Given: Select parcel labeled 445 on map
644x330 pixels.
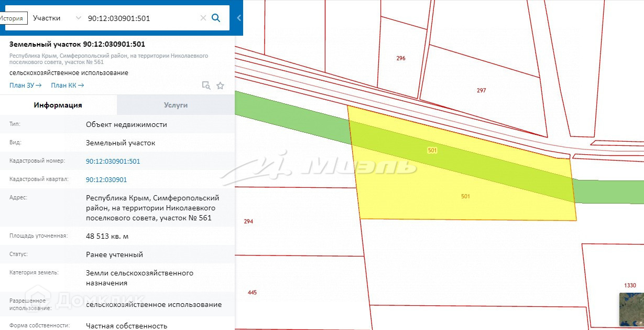Looking at the screenshot, I should (252, 292).
